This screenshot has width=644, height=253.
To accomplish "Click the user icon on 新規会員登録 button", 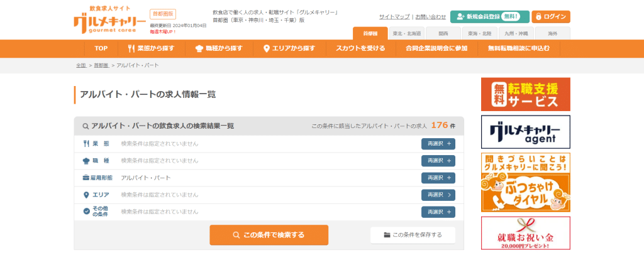I will click(460, 17).
